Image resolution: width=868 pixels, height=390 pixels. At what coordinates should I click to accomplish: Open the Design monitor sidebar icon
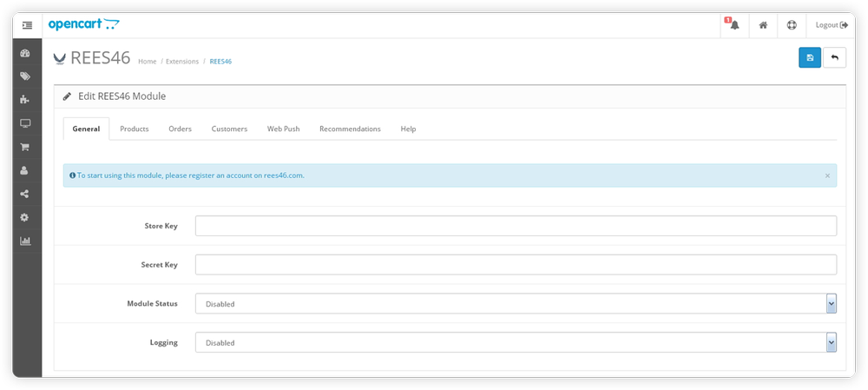pos(25,123)
